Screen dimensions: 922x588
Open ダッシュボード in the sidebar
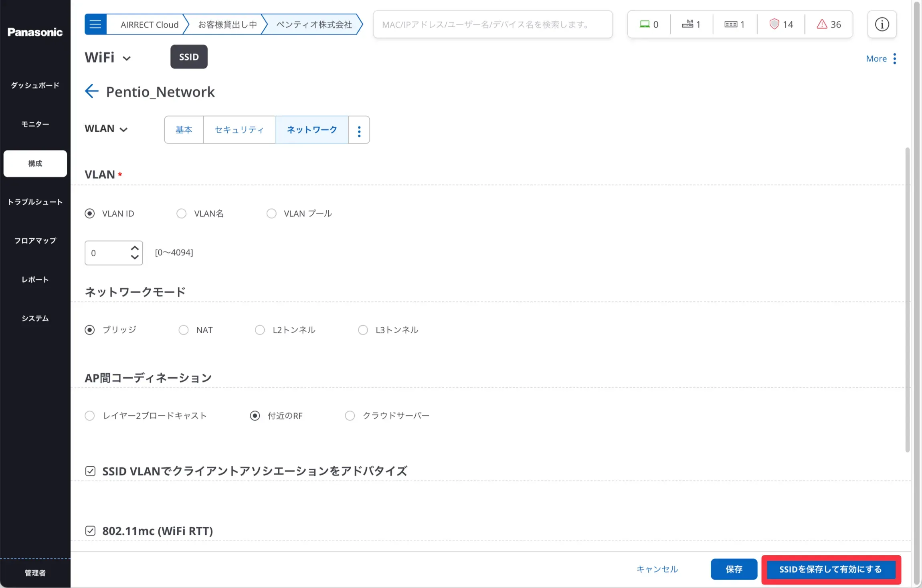coord(35,85)
